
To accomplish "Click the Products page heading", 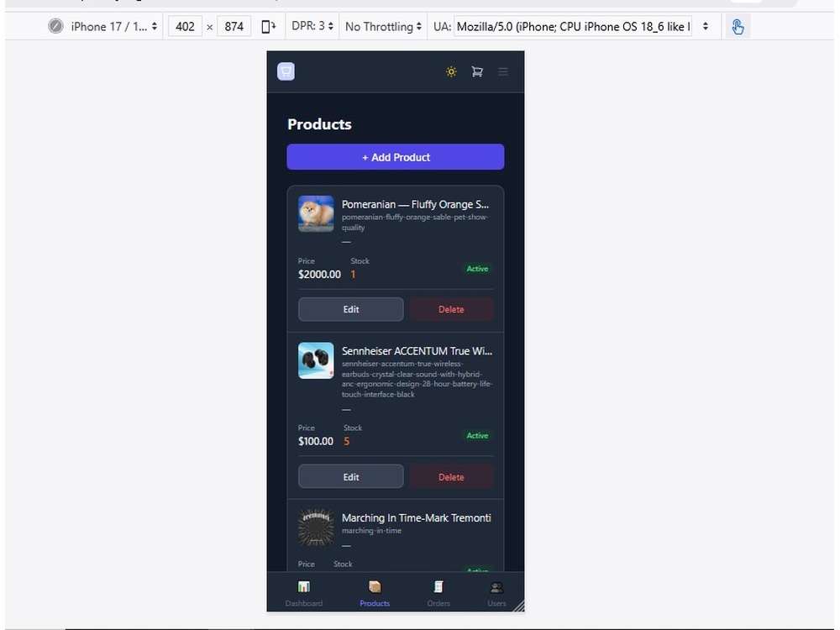I will tap(319, 124).
